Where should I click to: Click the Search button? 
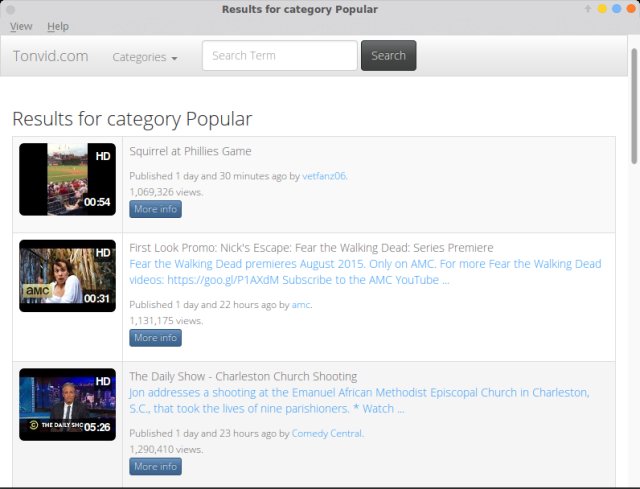(x=389, y=56)
